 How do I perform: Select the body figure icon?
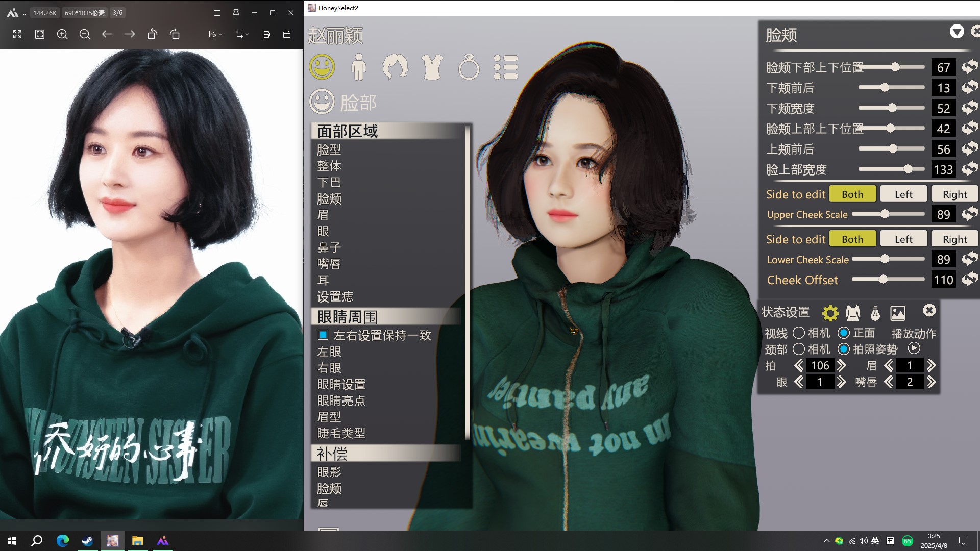click(358, 67)
